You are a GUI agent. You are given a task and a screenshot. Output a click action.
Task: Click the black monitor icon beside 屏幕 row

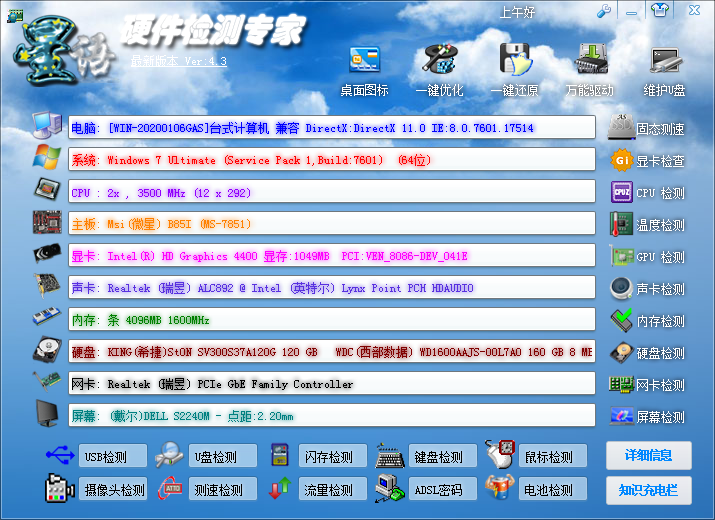coord(48,413)
